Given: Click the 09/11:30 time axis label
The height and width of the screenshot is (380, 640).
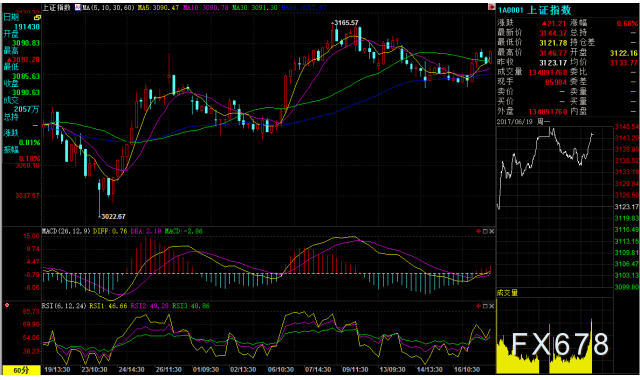Looking at the screenshot, I should click(355, 369).
